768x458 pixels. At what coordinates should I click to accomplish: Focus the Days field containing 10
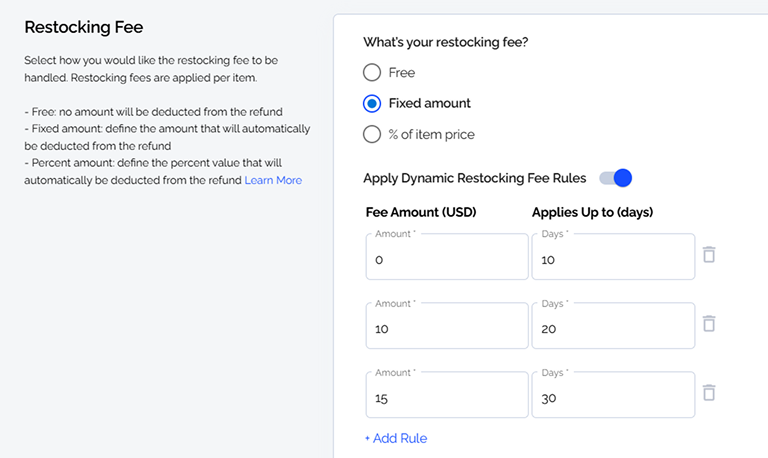coord(613,257)
